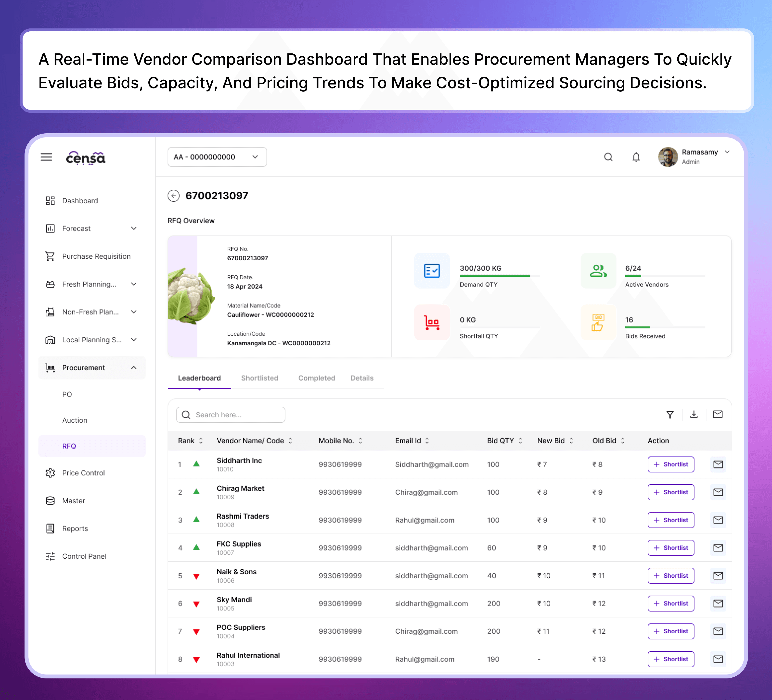The height and width of the screenshot is (700, 772).
Task: Open the search icon in header
Action: (x=608, y=157)
